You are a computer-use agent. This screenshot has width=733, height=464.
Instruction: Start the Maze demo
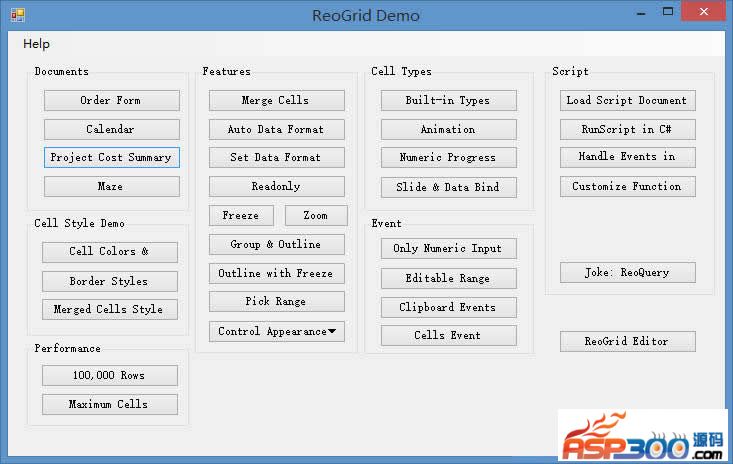pos(112,186)
